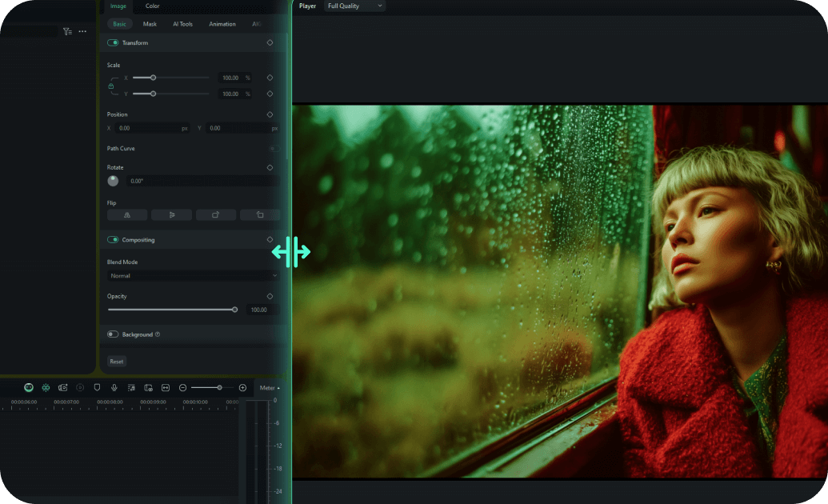Image resolution: width=828 pixels, height=504 pixels.
Task: Rotate image counterclockwise 90 degrees
Action: coord(260,215)
